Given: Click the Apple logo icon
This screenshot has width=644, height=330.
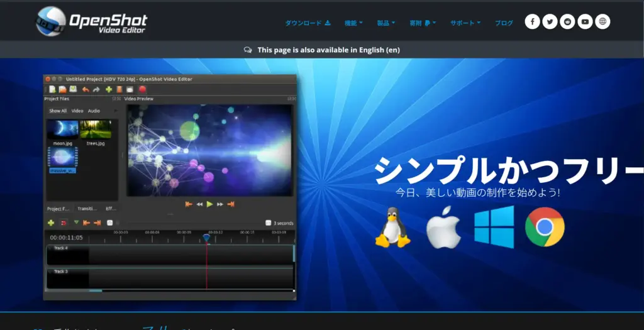Looking at the screenshot, I should [x=443, y=228].
